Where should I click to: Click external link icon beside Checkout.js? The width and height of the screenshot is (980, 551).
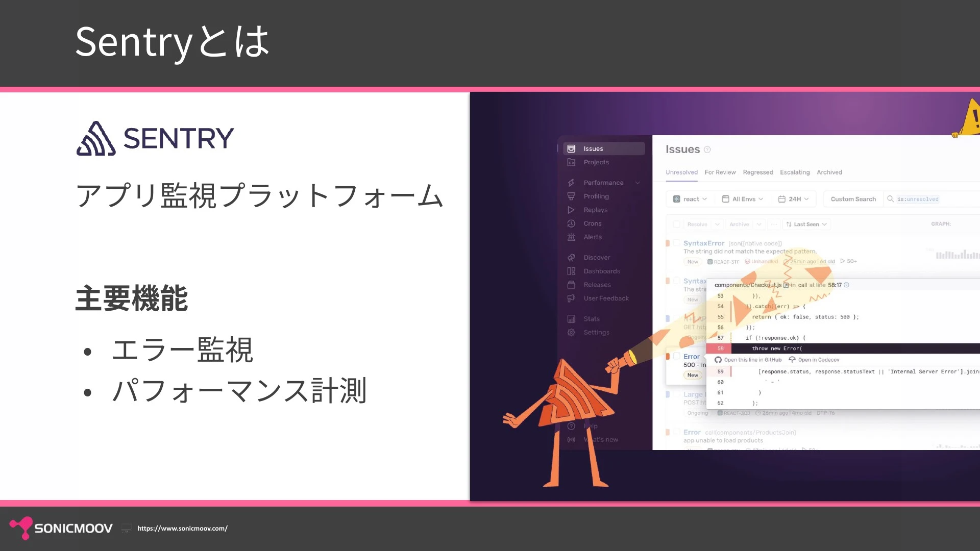tap(786, 285)
